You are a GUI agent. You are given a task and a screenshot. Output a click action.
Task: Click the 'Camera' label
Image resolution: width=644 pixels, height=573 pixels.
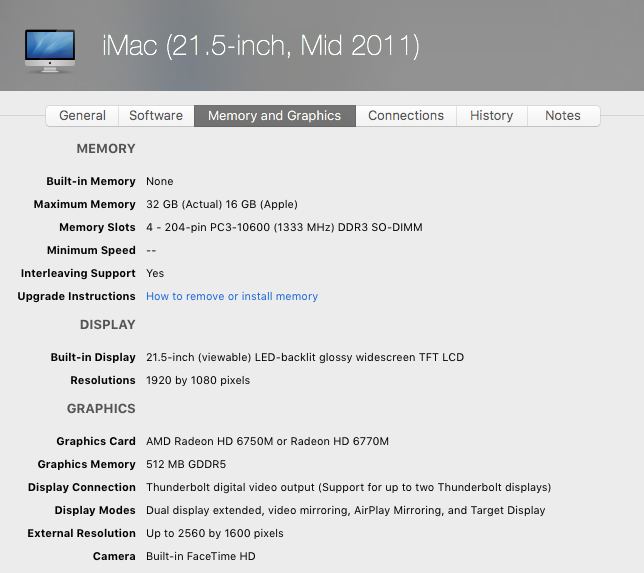(114, 556)
